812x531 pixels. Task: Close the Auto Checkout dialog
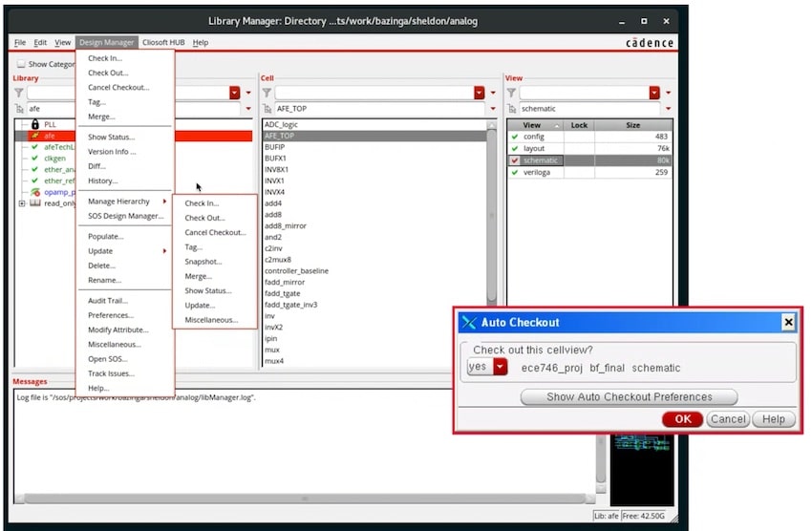click(788, 323)
